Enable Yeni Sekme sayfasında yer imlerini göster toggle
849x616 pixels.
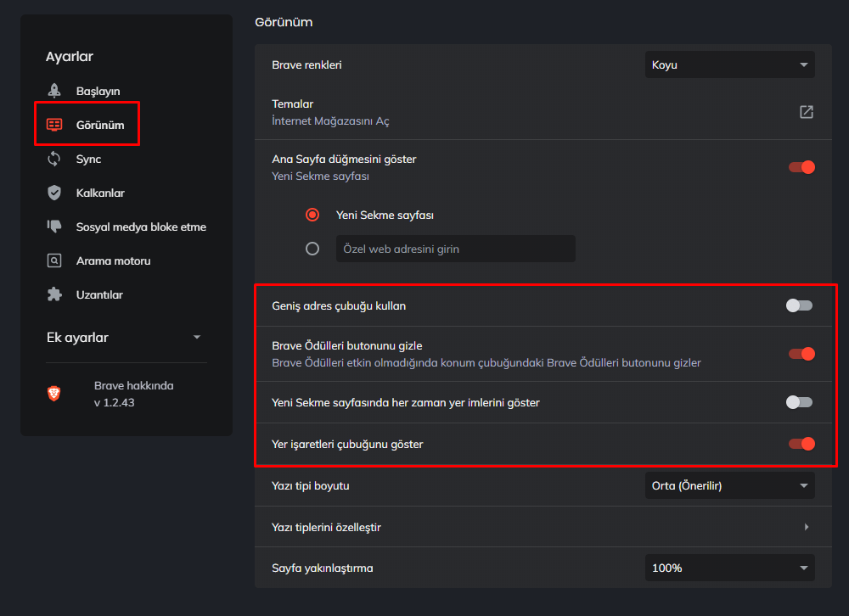pos(799,402)
